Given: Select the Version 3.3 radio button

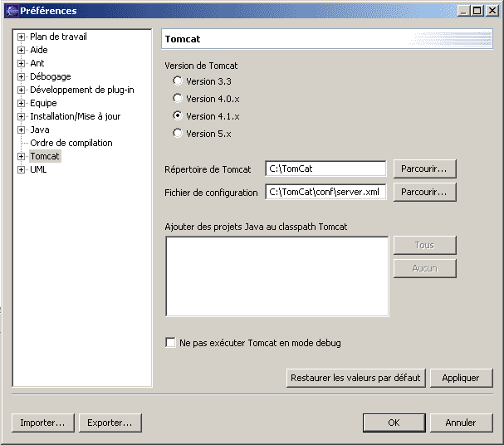Looking at the screenshot, I should [177, 81].
